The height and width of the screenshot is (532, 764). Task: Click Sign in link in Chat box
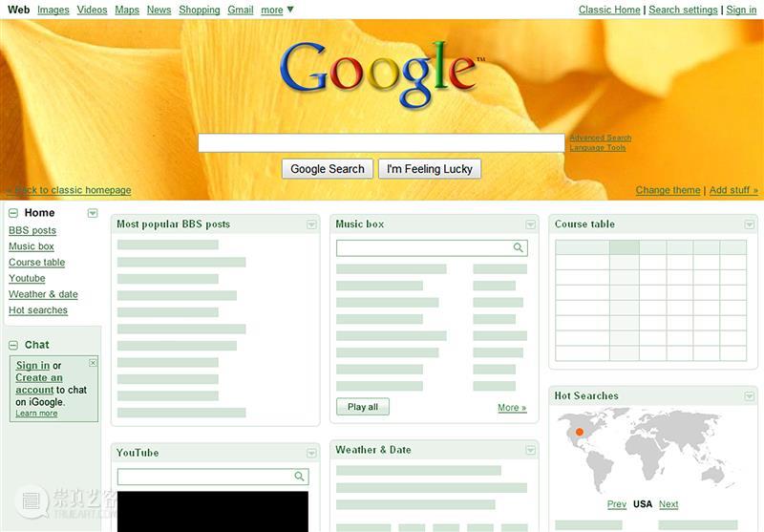coord(32,366)
